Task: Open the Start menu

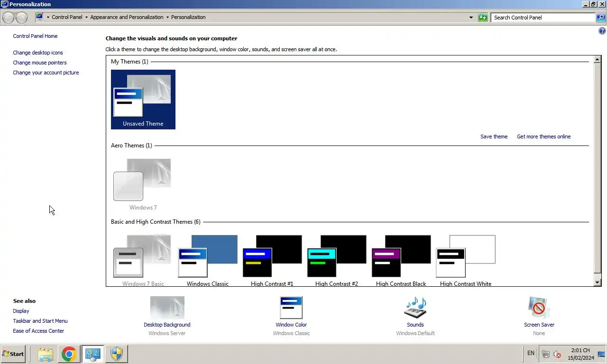Action: (13, 354)
